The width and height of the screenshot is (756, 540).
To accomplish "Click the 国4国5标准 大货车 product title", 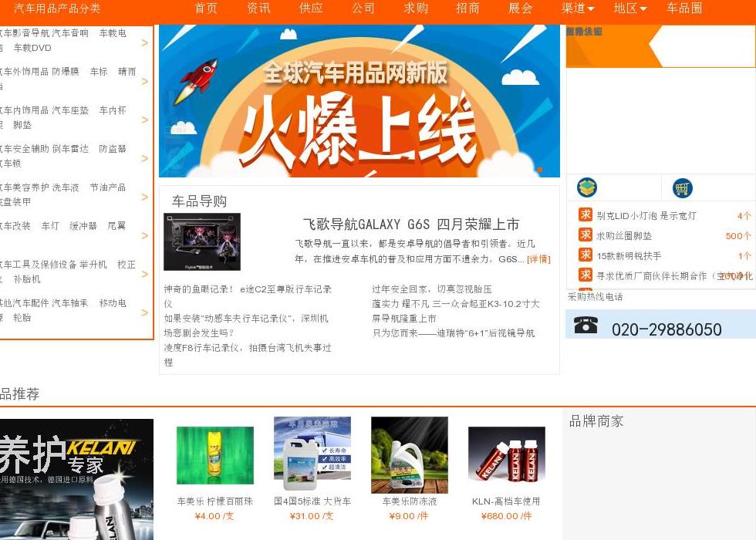I will [312, 501].
